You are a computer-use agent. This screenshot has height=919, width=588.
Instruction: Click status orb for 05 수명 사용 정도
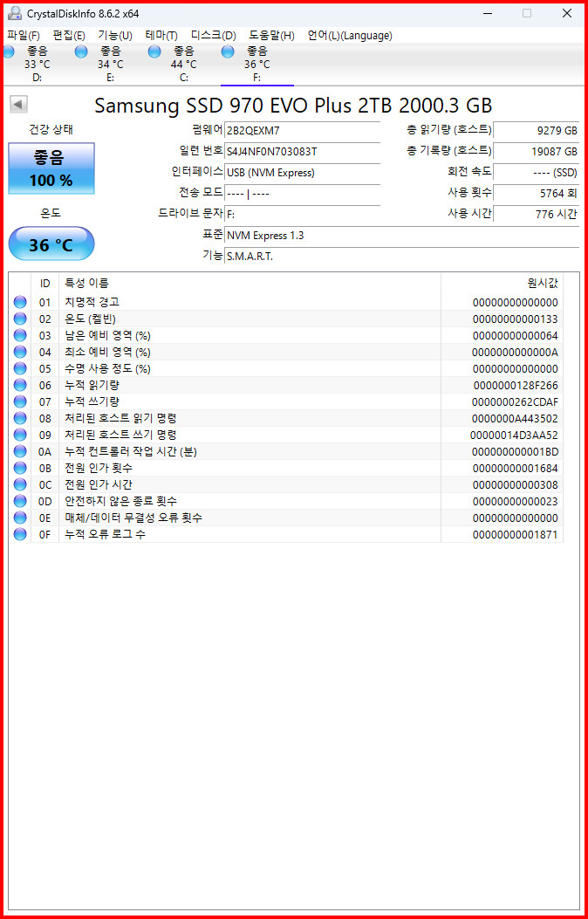[20, 368]
